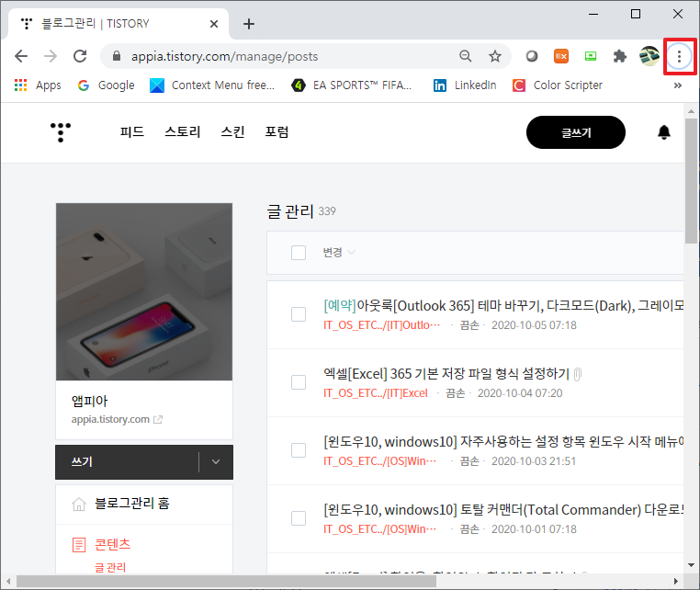Click date 2020-10-03 21:51

click(534, 461)
